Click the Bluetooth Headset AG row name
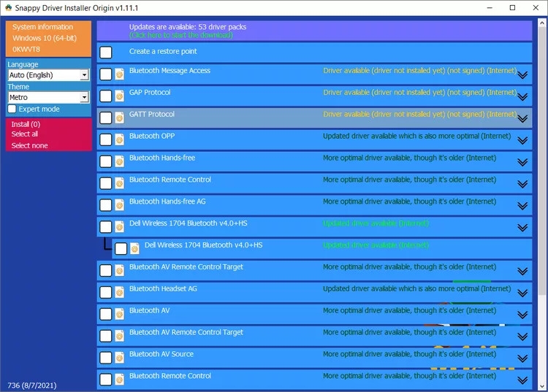Image resolution: width=548 pixels, height=392 pixels. 163,288
